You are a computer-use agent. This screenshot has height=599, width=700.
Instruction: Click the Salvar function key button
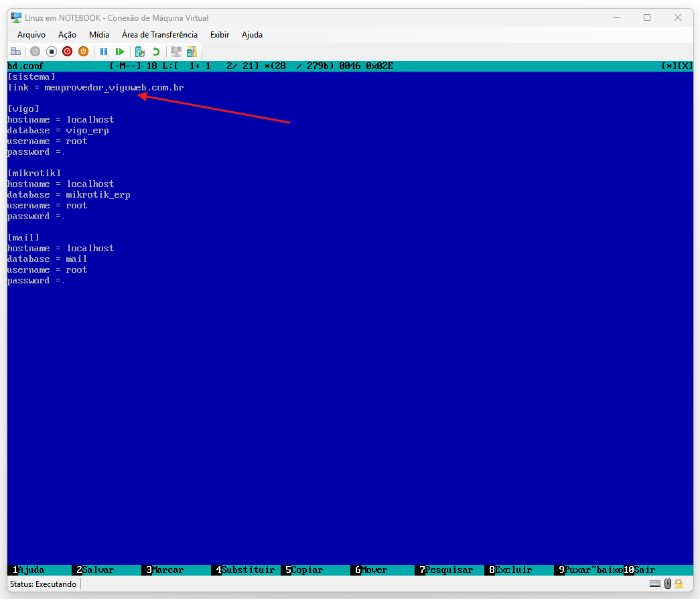98,570
